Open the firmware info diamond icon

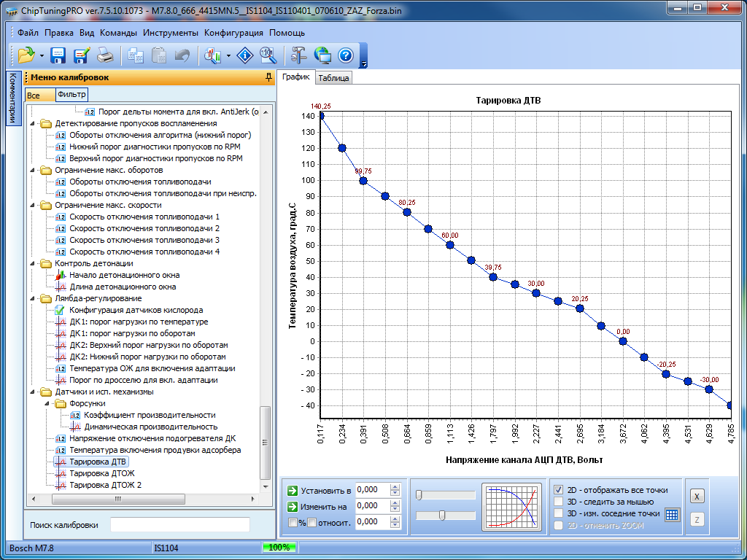(246, 55)
